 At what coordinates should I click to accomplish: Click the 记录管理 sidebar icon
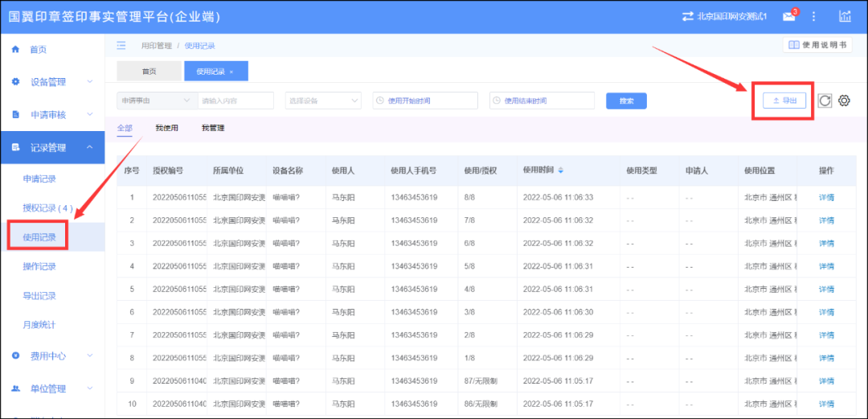tap(15, 147)
